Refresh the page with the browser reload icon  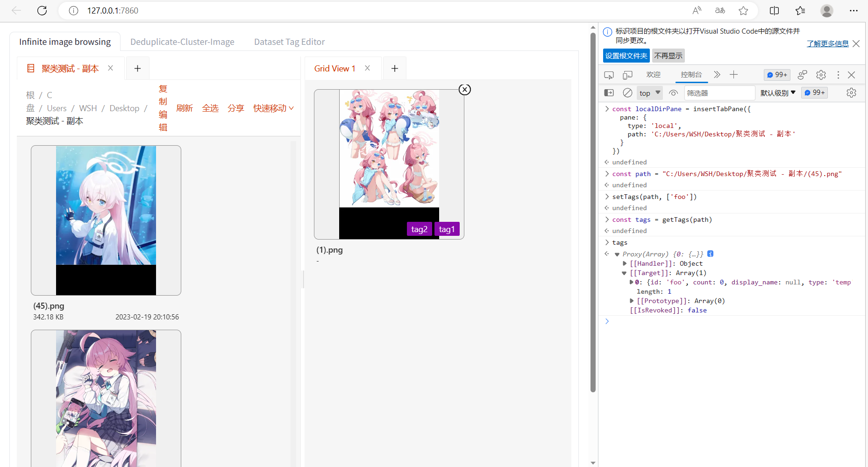[42, 10]
